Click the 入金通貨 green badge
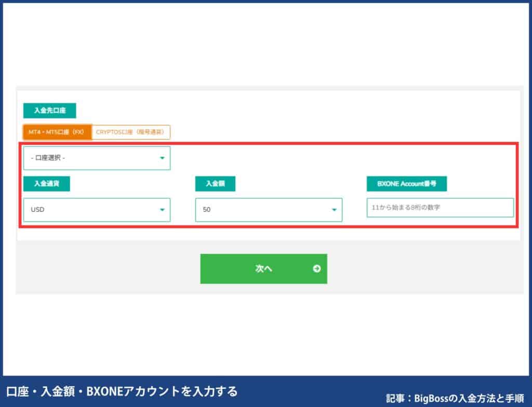Viewport: 532px width, 407px height. pos(46,184)
